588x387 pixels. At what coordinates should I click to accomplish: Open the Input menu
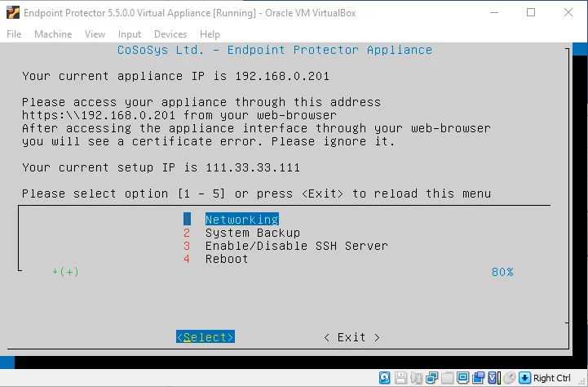point(130,34)
